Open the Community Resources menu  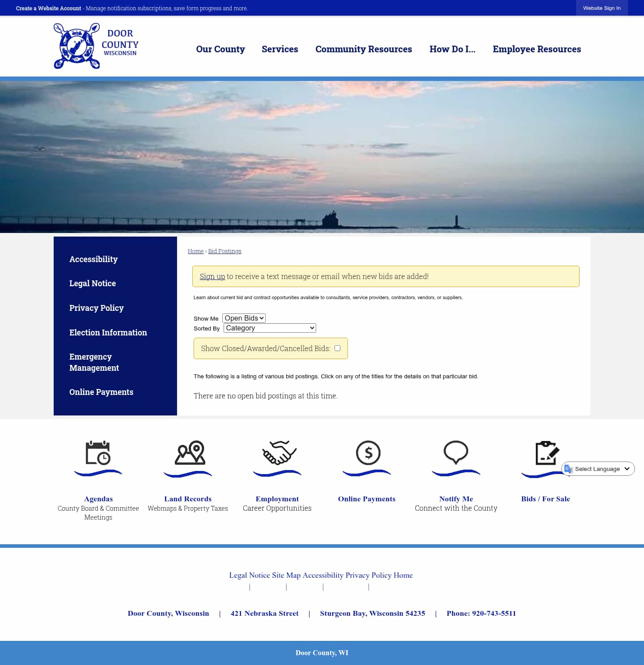tap(364, 49)
